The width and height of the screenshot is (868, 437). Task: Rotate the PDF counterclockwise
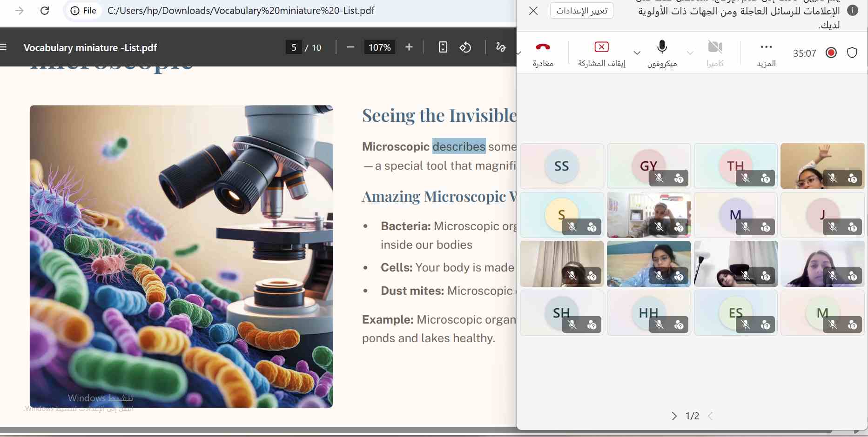click(x=465, y=47)
